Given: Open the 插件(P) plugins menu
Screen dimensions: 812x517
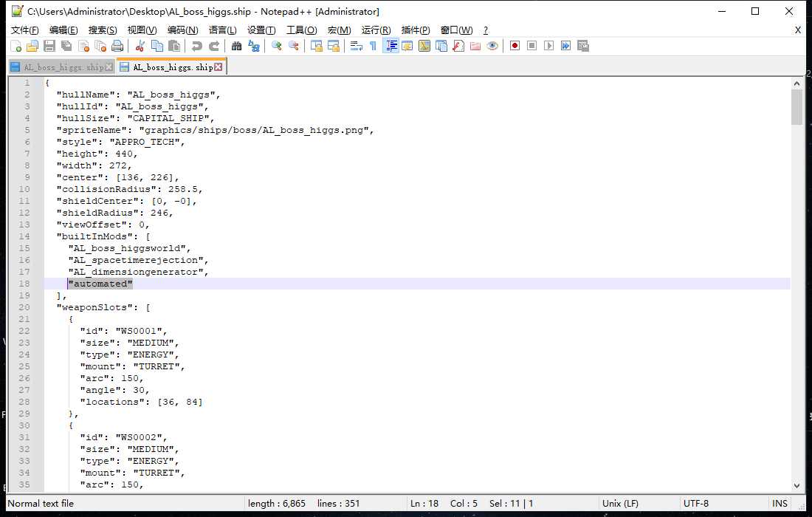Looking at the screenshot, I should [x=416, y=30].
